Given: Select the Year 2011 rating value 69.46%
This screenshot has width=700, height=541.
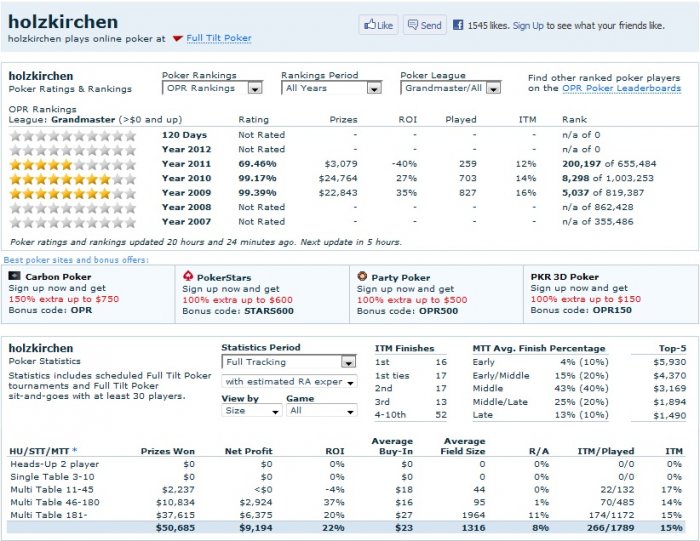Looking at the screenshot, I should click(x=257, y=164).
